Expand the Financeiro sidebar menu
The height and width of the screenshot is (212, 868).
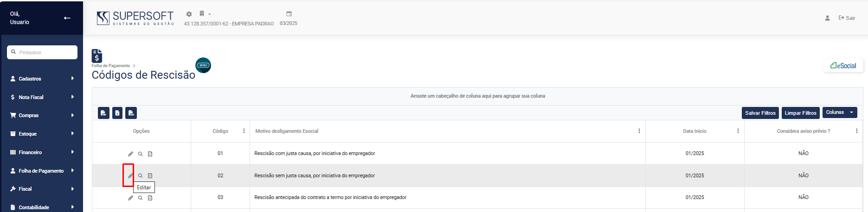(x=42, y=152)
